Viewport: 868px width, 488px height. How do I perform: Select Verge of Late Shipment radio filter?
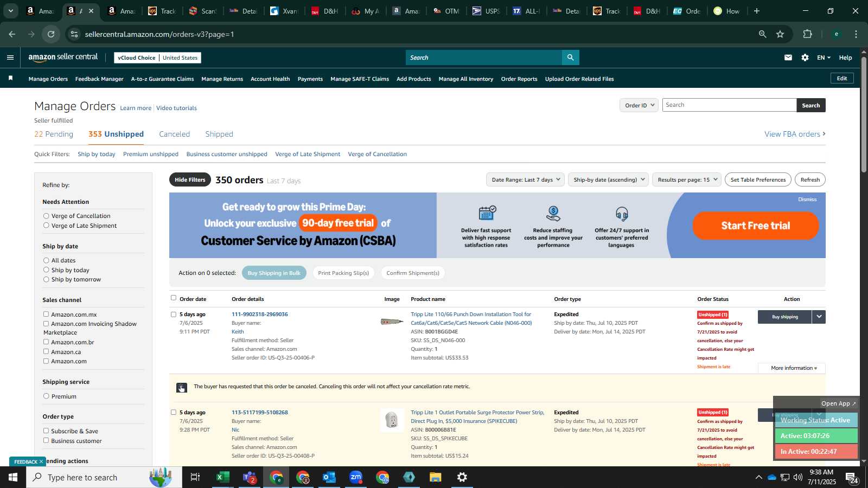click(x=46, y=226)
